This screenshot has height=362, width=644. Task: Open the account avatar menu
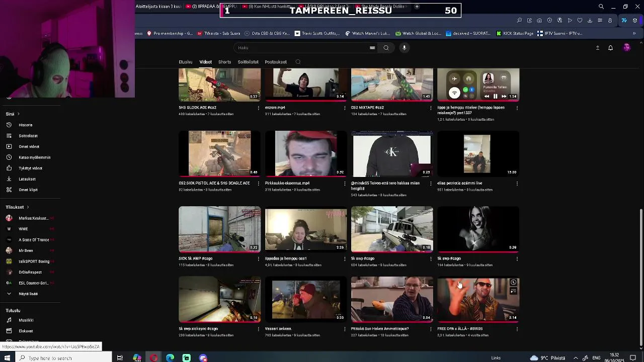626,47
